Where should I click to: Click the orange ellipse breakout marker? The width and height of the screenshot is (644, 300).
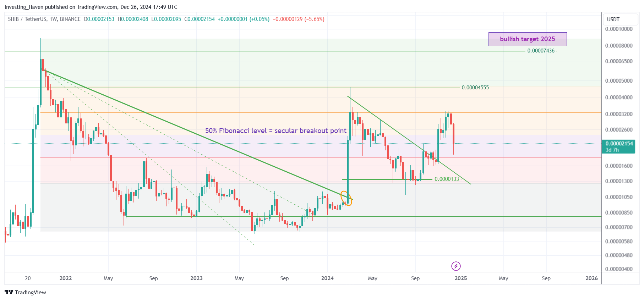(x=346, y=198)
